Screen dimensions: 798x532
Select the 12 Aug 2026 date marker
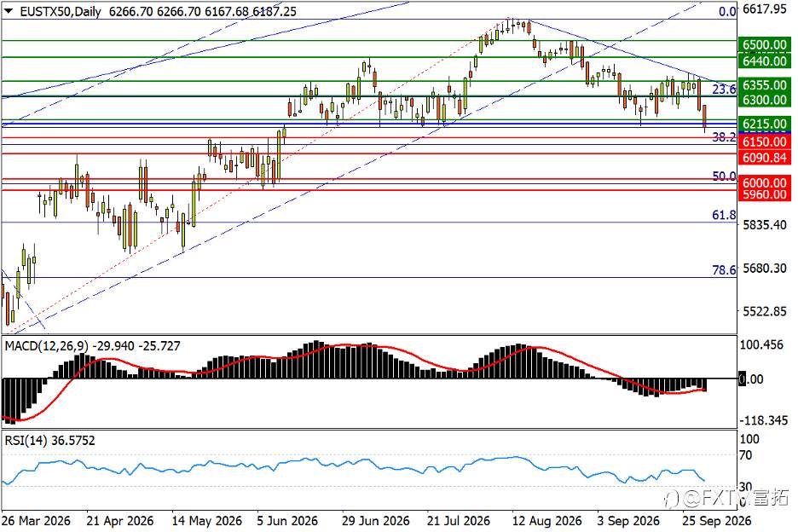pos(547,521)
